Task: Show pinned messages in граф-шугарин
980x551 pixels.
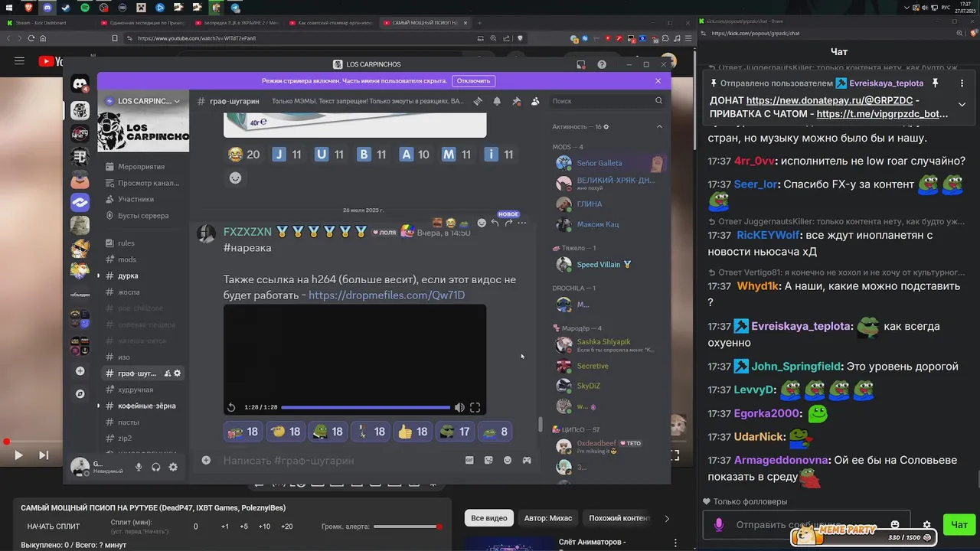Action: 516,101
